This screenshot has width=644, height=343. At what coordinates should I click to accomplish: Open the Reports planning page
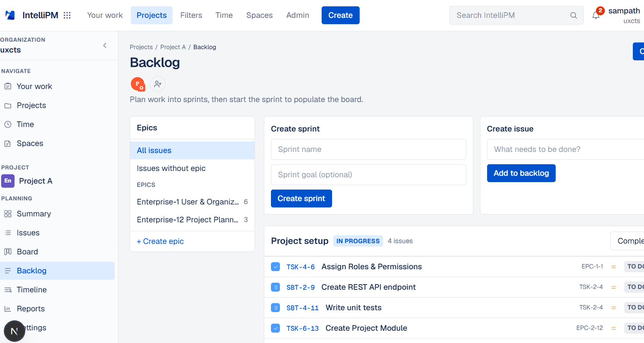click(x=57, y=309)
